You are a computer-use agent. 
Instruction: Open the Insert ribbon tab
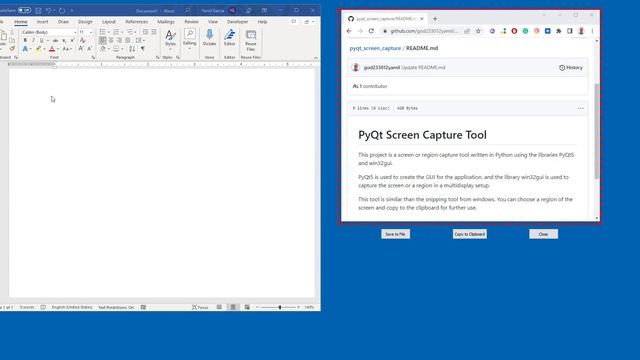[x=42, y=22]
